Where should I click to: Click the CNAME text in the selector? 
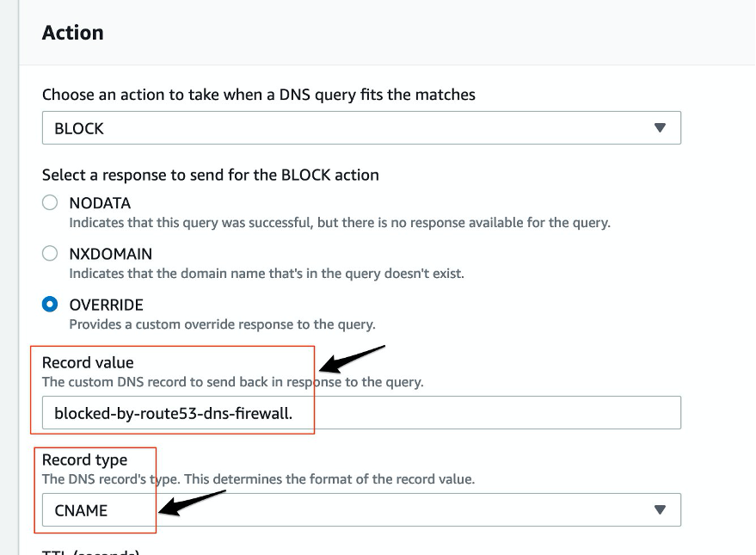[x=78, y=509]
